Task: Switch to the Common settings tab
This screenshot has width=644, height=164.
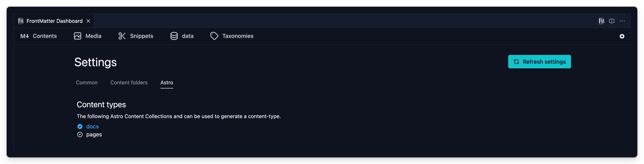Action: pos(87,82)
